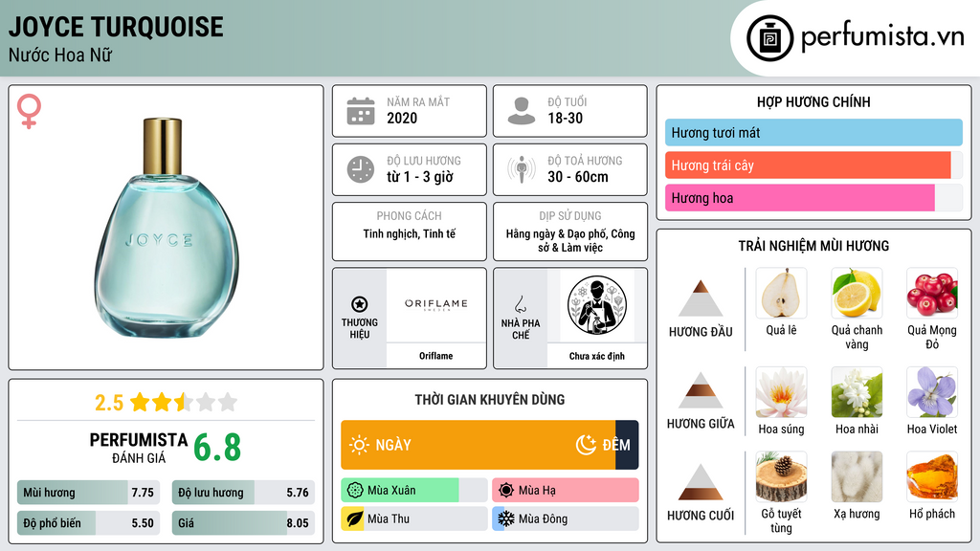980x551 pixels.
Task: Click the star badge icon above Thương hiệu
Action: click(360, 304)
